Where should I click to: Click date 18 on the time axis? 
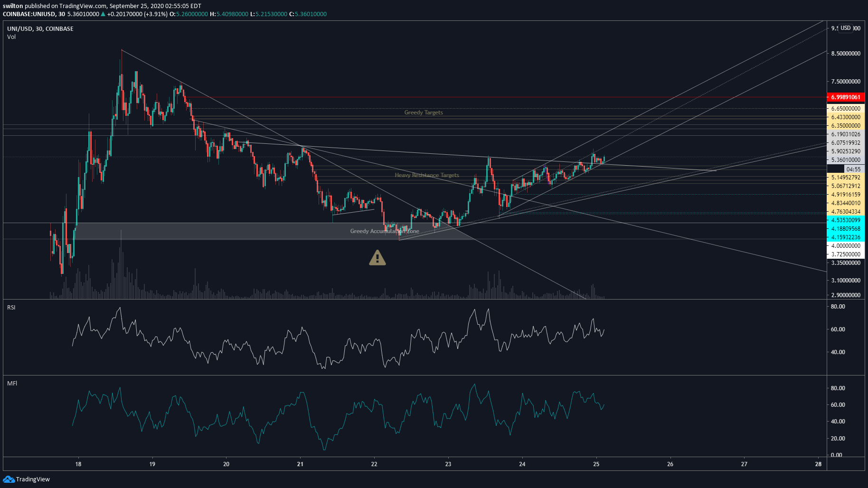pos(78,464)
